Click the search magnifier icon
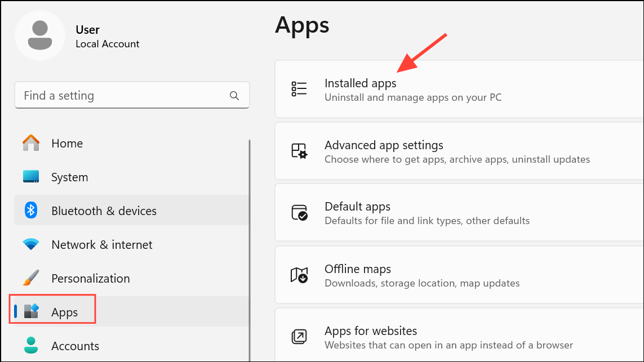Viewport: 644px width, 362px height. point(234,96)
